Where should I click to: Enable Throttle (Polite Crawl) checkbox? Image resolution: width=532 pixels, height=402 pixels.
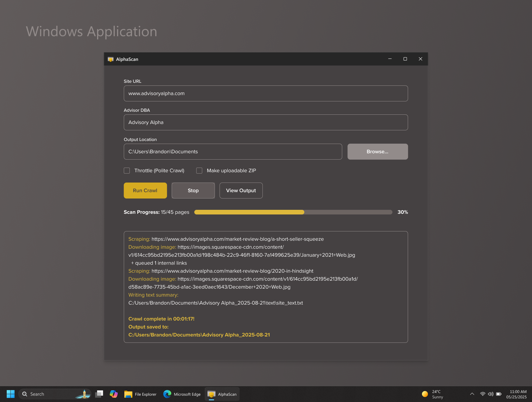(x=127, y=171)
